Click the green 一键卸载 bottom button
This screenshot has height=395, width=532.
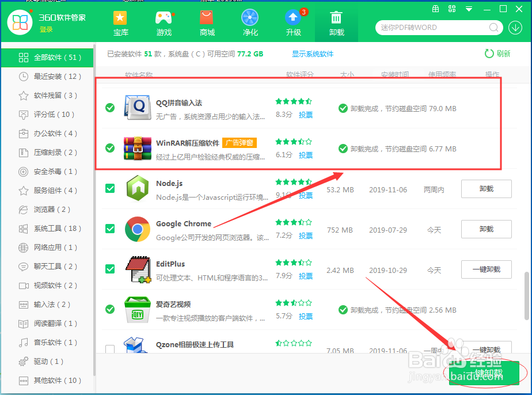pyautogui.click(x=484, y=373)
